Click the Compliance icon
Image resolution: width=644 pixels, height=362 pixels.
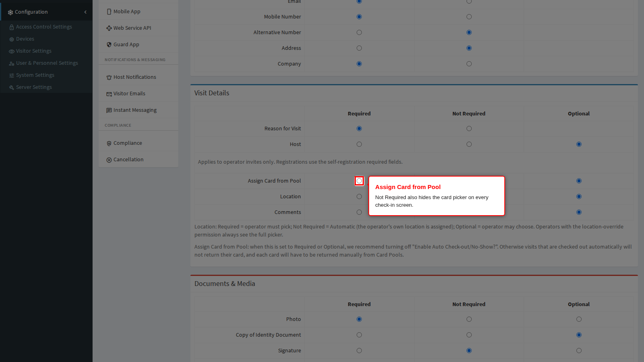tap(109, 143)
